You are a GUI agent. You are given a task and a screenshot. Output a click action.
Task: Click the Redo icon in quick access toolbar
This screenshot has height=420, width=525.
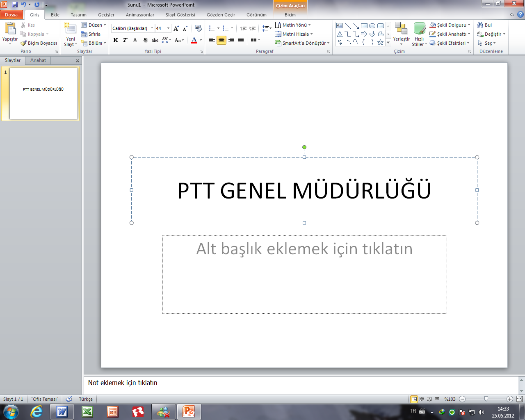coord(37,5)
